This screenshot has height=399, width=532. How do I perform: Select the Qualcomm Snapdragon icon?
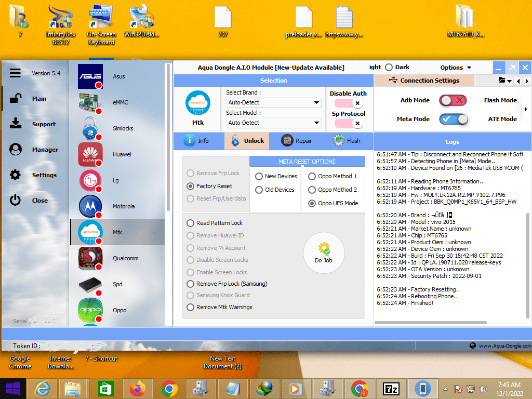[x=90, y=259]
